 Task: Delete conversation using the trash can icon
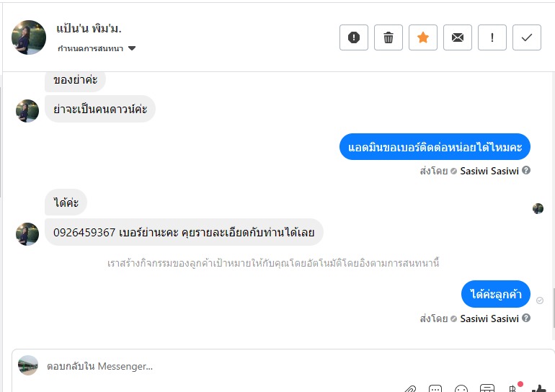point(388,37)
